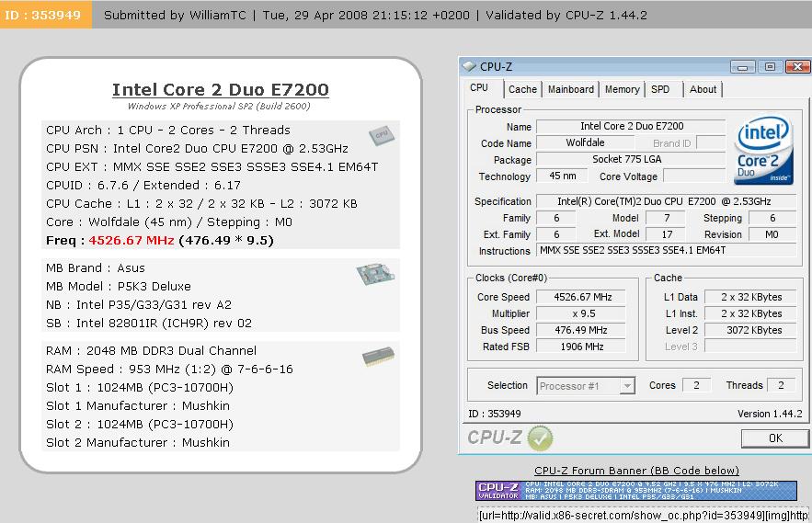812x523 pixels.
Task: Click the L1 Data value 2 x 32 KBytes
Action: click(751, 297)
